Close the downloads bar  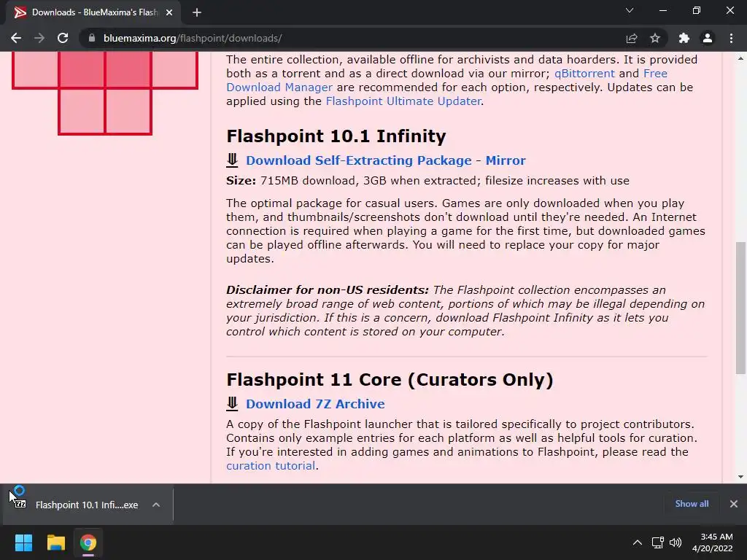pos(734,504)
